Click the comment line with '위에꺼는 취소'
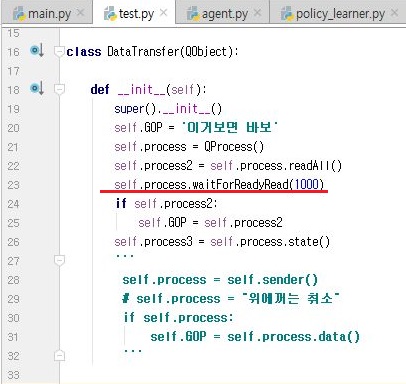 pos(231,299)
